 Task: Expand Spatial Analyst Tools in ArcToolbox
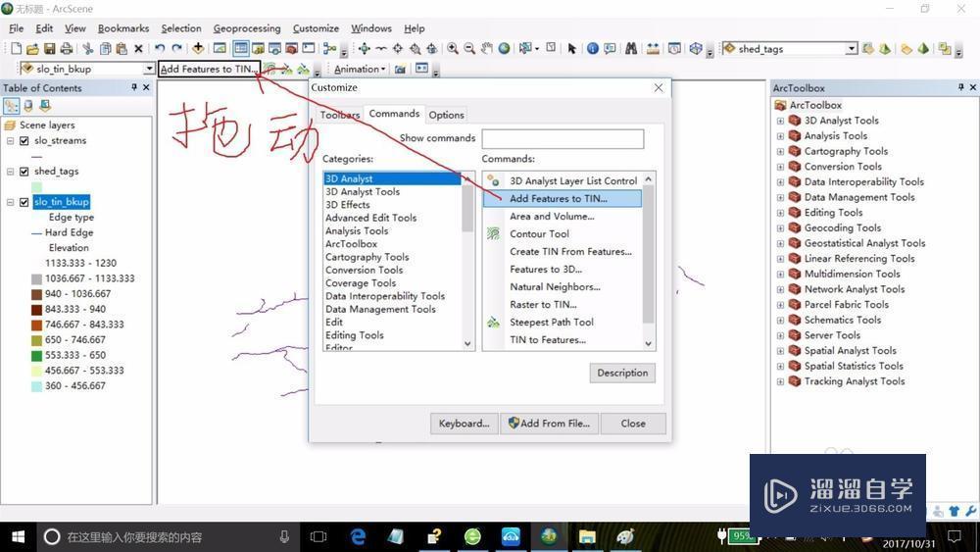[780, 351]
